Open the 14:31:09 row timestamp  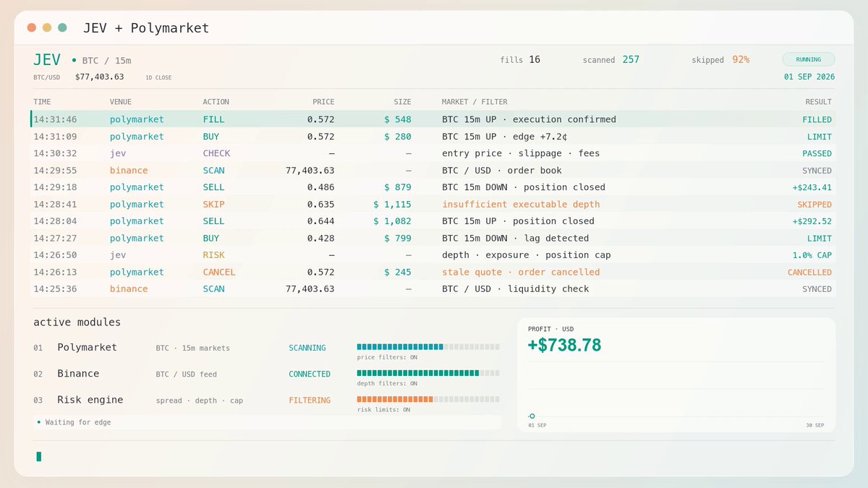click(55, 137)
